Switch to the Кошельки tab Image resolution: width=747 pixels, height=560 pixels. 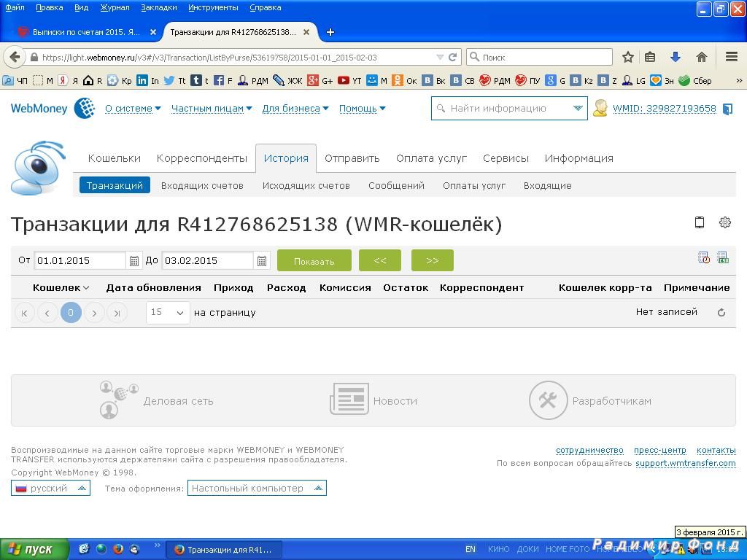[115, 158]
